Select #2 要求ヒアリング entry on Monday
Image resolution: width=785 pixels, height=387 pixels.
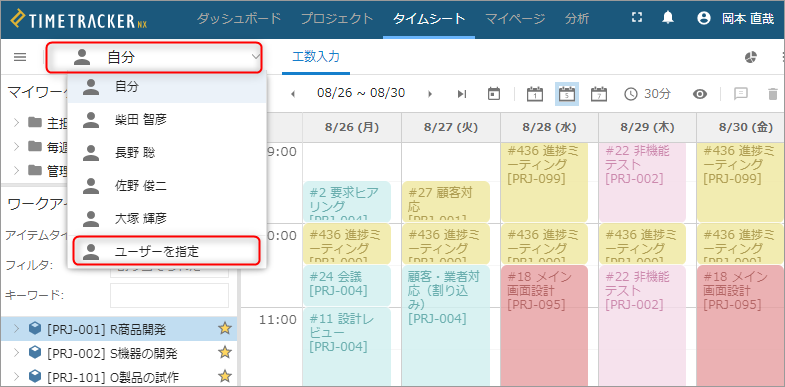click(347, 201)
